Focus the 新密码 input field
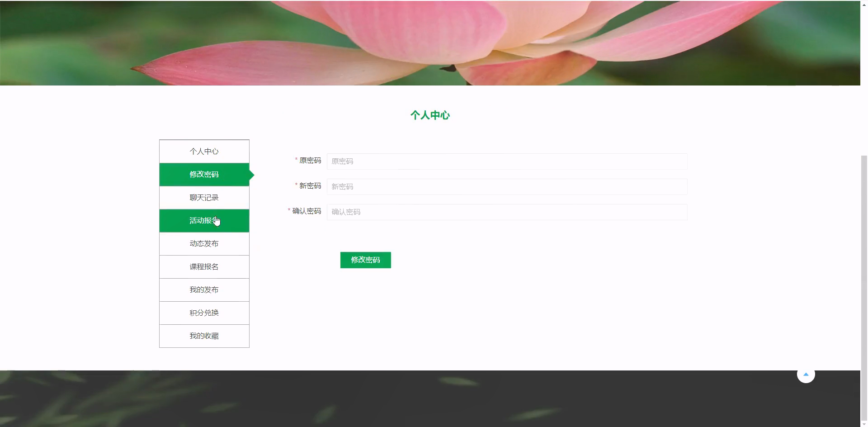The width and height of the screenshot is (868, 427). coord(507,187)
